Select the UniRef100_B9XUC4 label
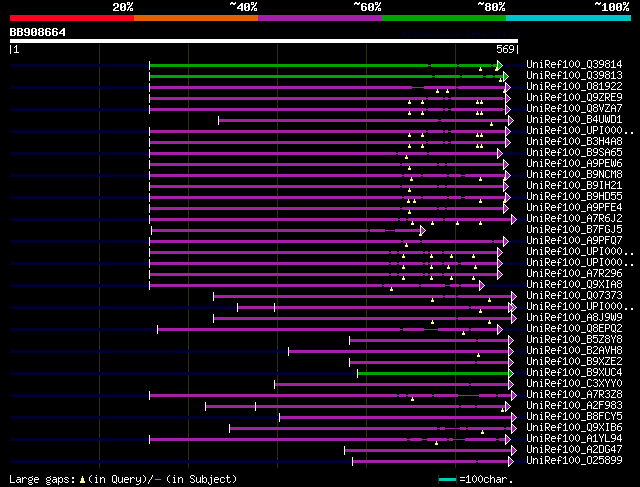640x487 pixels. [574, 373]
